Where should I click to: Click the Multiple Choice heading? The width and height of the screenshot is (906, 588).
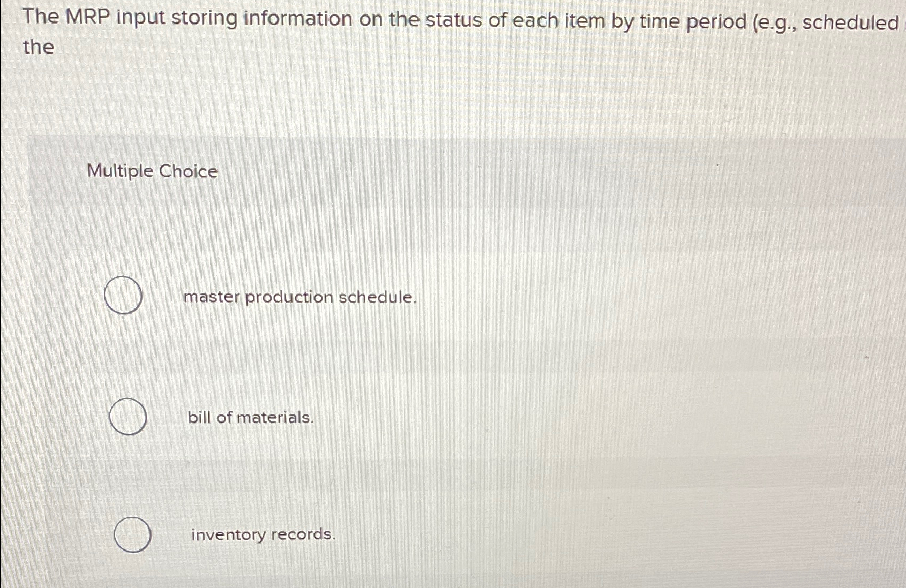152,172
